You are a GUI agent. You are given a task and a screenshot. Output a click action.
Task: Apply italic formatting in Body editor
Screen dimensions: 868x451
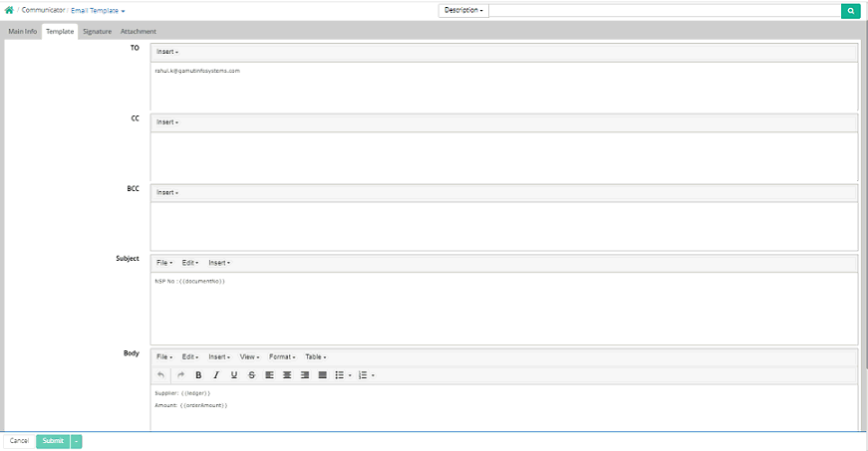pyautogui.click(x=216, y=375)
